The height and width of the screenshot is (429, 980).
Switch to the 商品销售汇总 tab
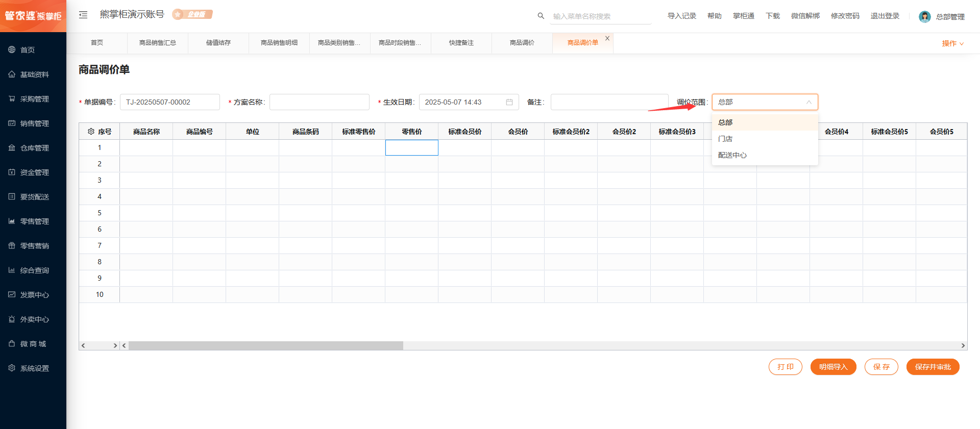pos(158,43)
